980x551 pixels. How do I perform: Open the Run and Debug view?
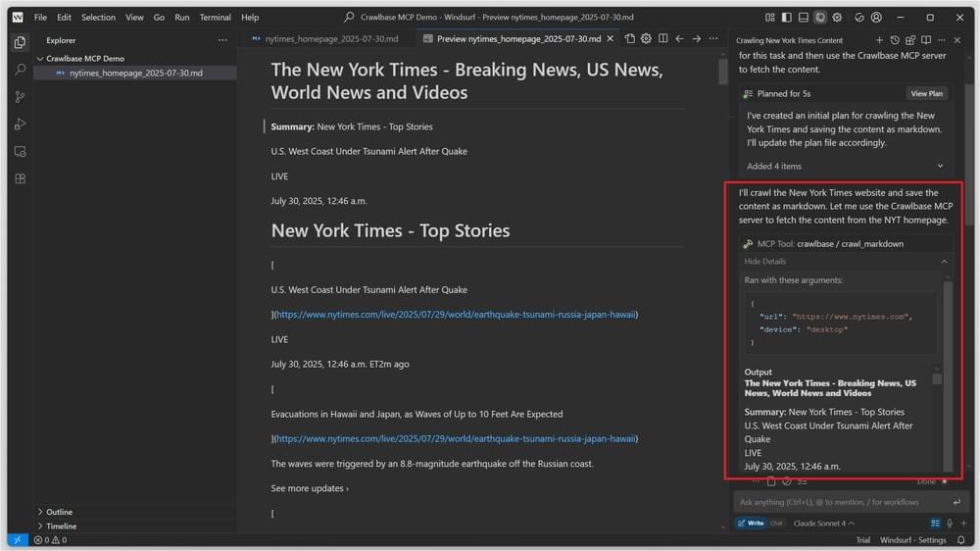tap(19, 125)
